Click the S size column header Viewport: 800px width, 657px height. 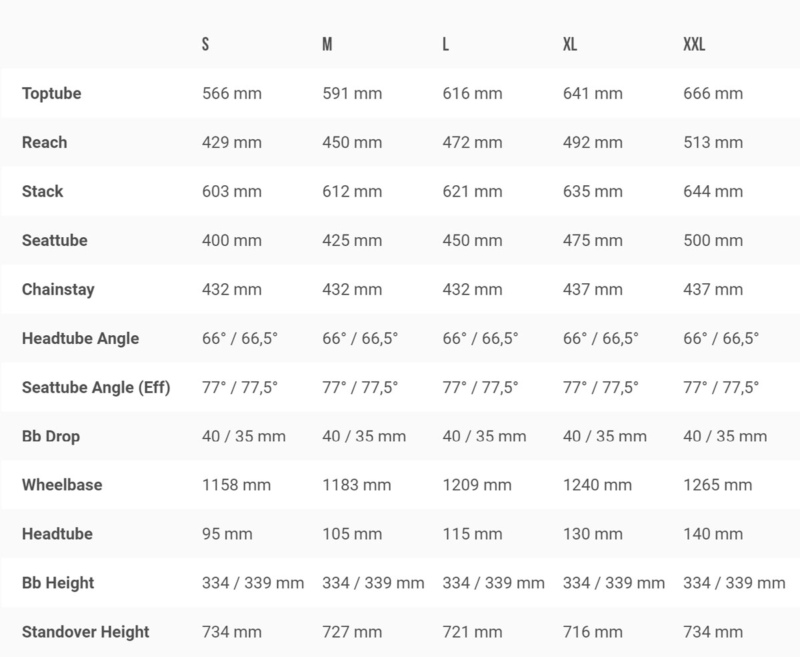tap(206, 46)
